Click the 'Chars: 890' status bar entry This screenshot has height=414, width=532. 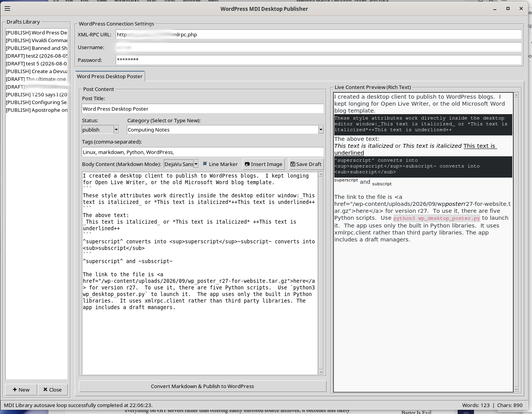pos(510,405)
